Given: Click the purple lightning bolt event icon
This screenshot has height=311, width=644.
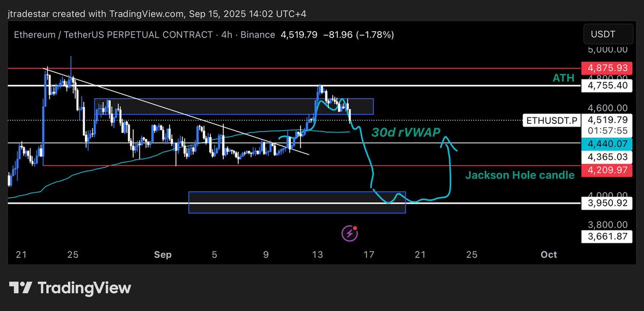Looking at the screenshot, I should tap(350, 233).
